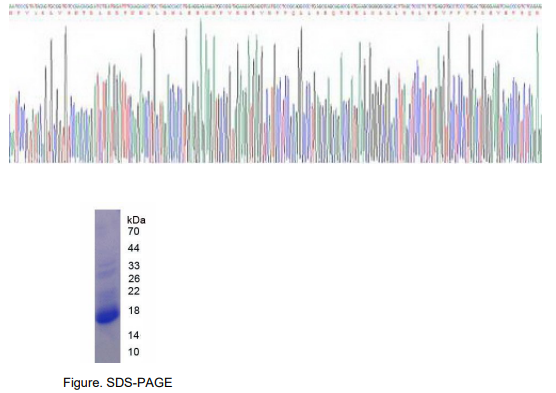Select the 14 kDa marker label
The image size is (556, 393).
point(134,335)
